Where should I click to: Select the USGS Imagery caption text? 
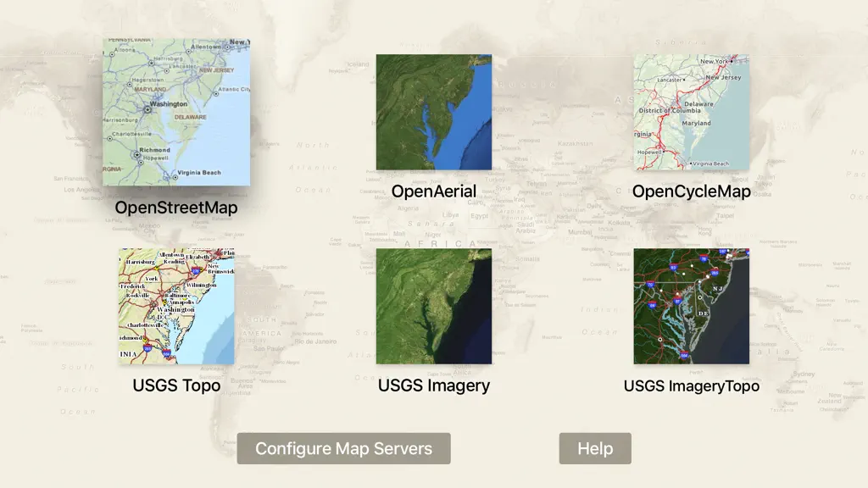point(433,385)
